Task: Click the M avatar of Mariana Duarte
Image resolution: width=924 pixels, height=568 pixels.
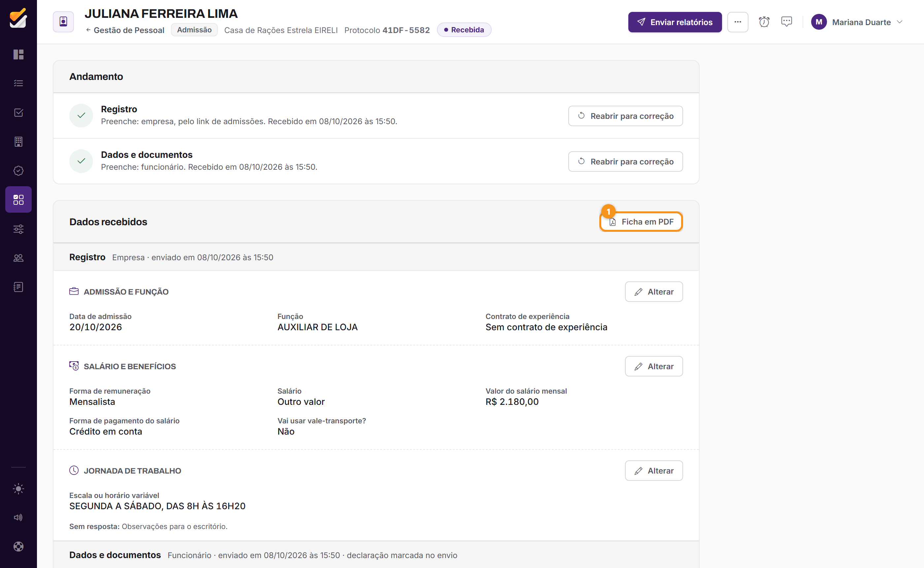Action: click(x=818, y=22)
